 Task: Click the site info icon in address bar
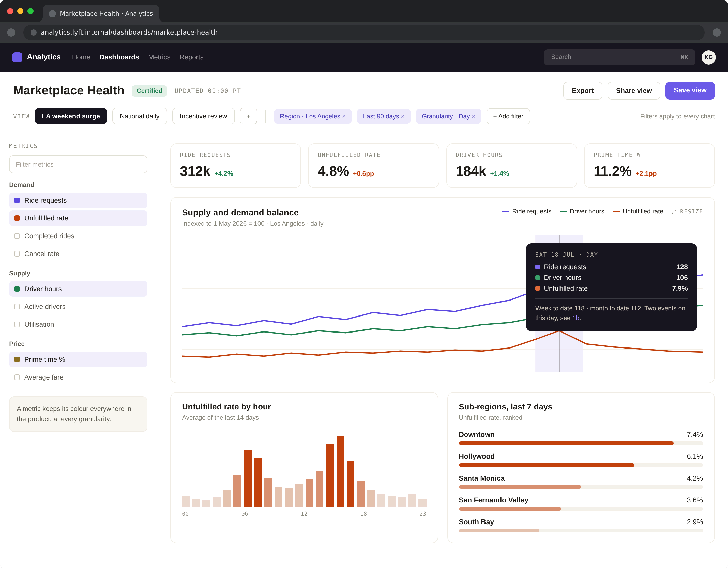click(33, 32)
